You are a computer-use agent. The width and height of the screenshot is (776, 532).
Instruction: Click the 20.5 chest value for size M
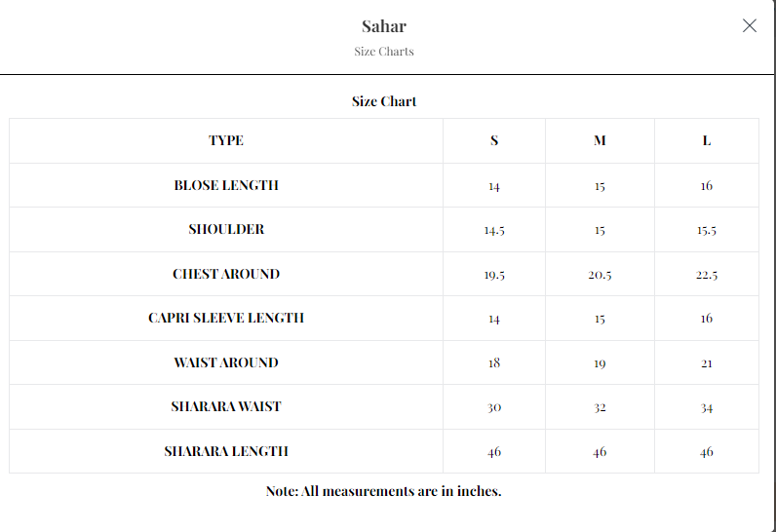click(x=600, y=275)
